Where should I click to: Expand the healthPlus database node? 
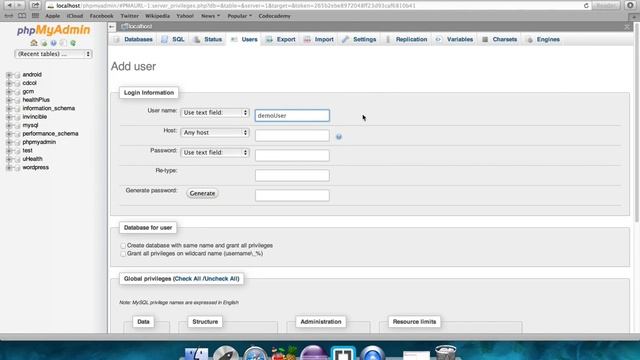[9, 100]
